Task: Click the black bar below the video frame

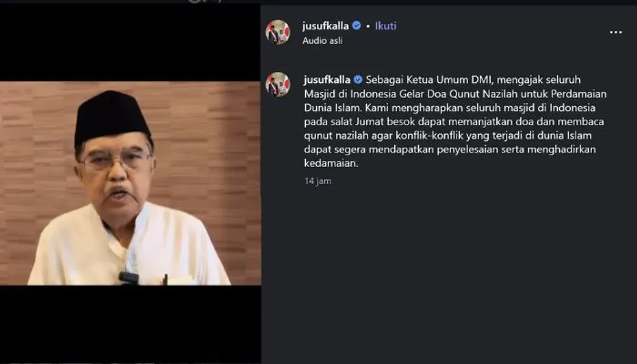Action: (130, 324)
